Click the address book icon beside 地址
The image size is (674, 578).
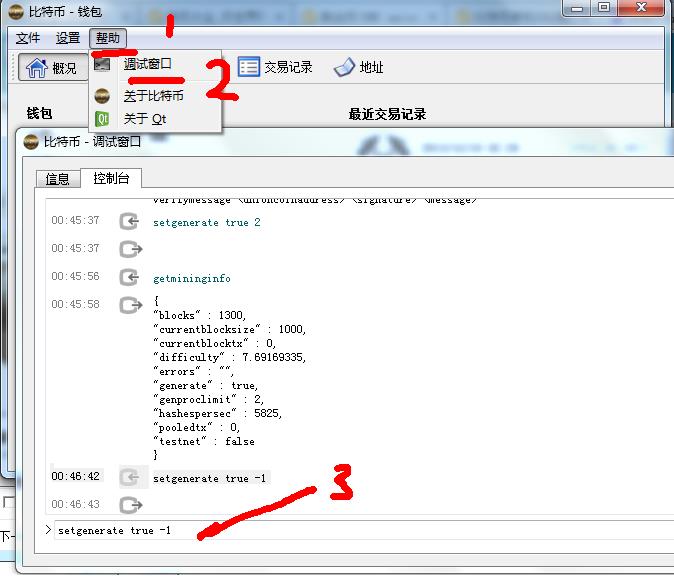pyautogui.click(x=344, y=67)
